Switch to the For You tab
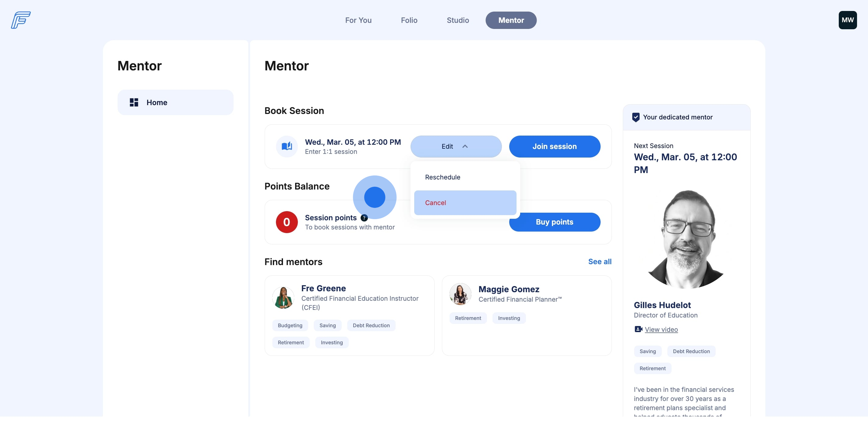Image resolution: width=868 pixels, height=422 pixels. (x=358, y=20)
